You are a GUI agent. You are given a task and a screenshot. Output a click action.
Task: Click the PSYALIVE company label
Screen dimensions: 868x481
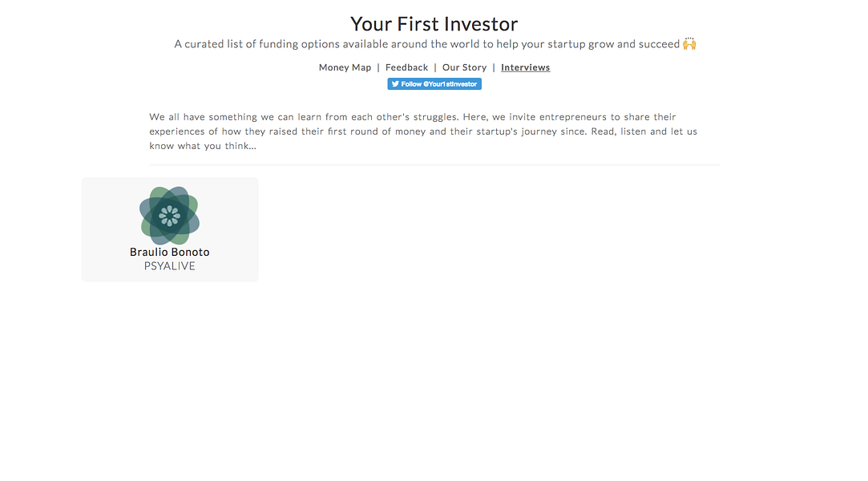coord(169,265)
